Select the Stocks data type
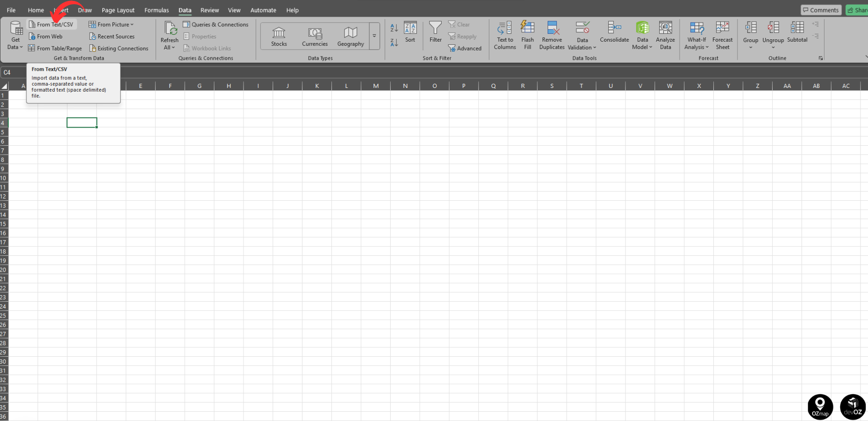The image size is (868, 421). click(279, 36)
